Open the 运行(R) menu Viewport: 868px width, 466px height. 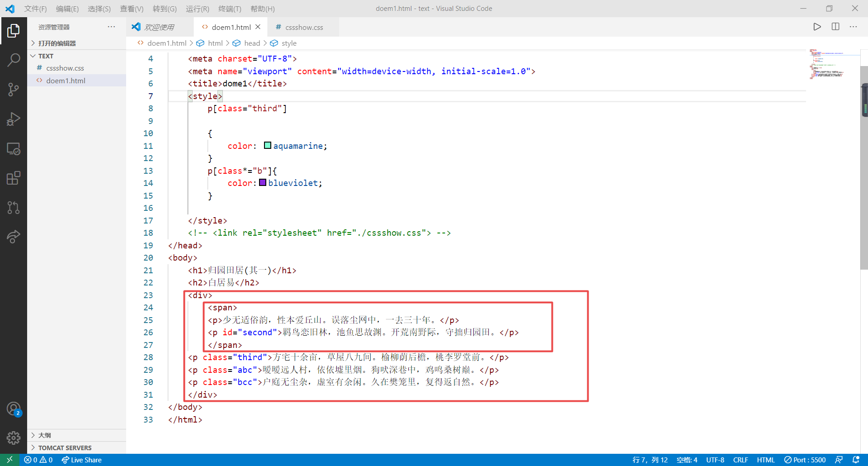tap(198, 9)
